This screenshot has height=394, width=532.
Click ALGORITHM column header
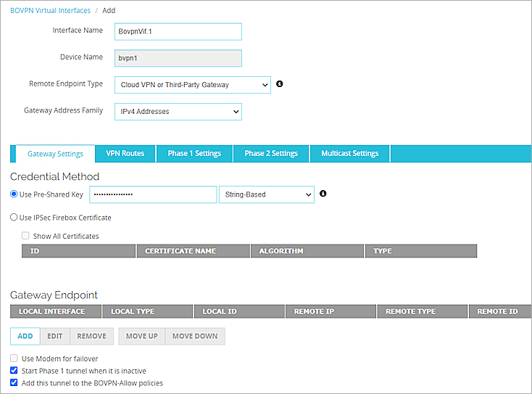click(307, 251)
